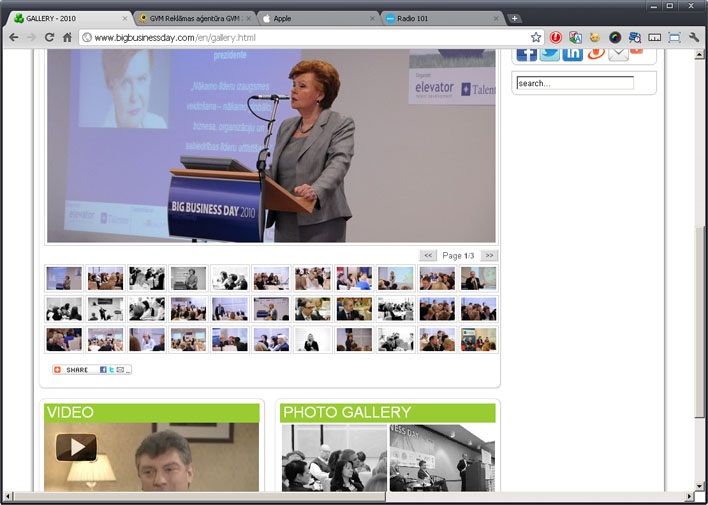The height and width of the screenshot is (505, 708).
Task: Open the red exclamation extension icon
Action: pyautogui.click(x=555, y=37)
